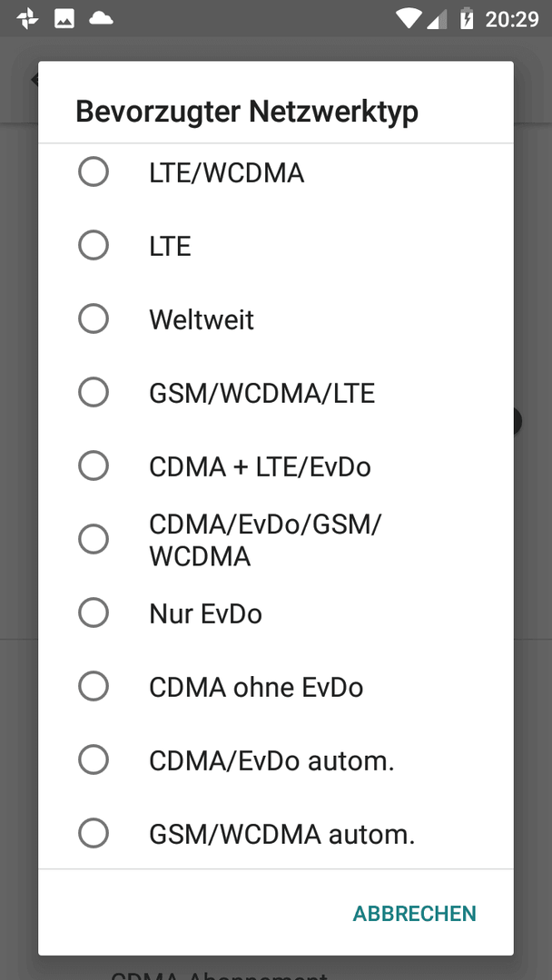This screenshot has width=552, height=980.
Task: Tap the cloud notification icon
Action: point(102,19)
